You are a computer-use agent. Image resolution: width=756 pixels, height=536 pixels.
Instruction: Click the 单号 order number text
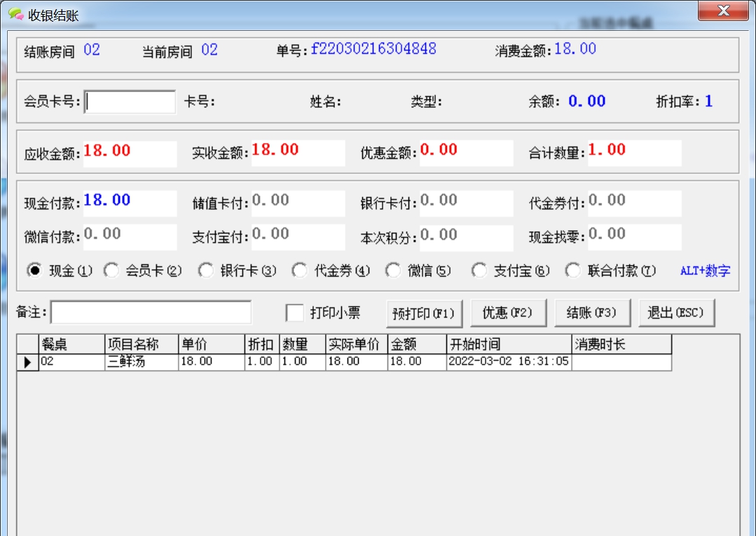pos(358,48)
